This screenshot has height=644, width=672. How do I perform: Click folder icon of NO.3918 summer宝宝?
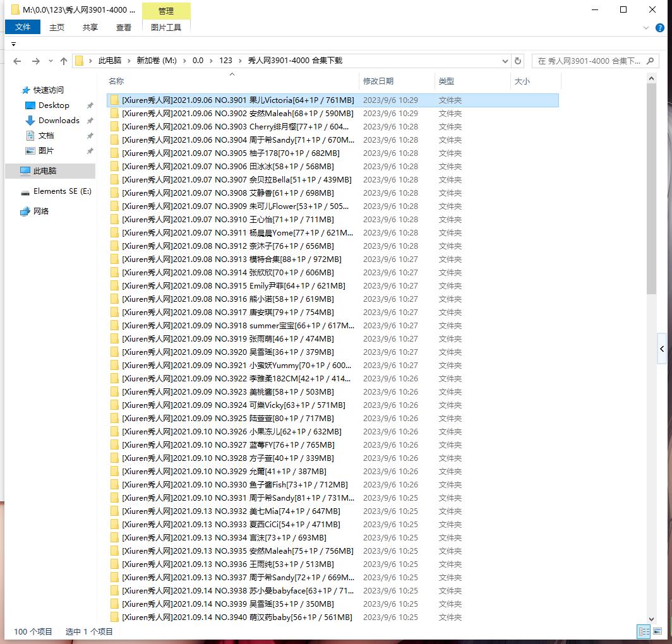pyautogui.click(x=114, y=326)
